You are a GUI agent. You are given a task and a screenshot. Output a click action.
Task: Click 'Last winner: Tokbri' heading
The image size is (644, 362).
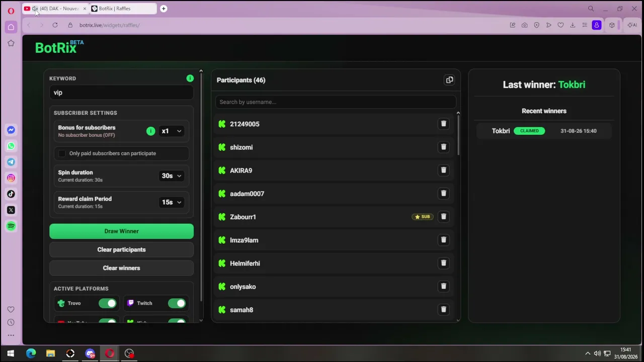click(x=544, y=84)
